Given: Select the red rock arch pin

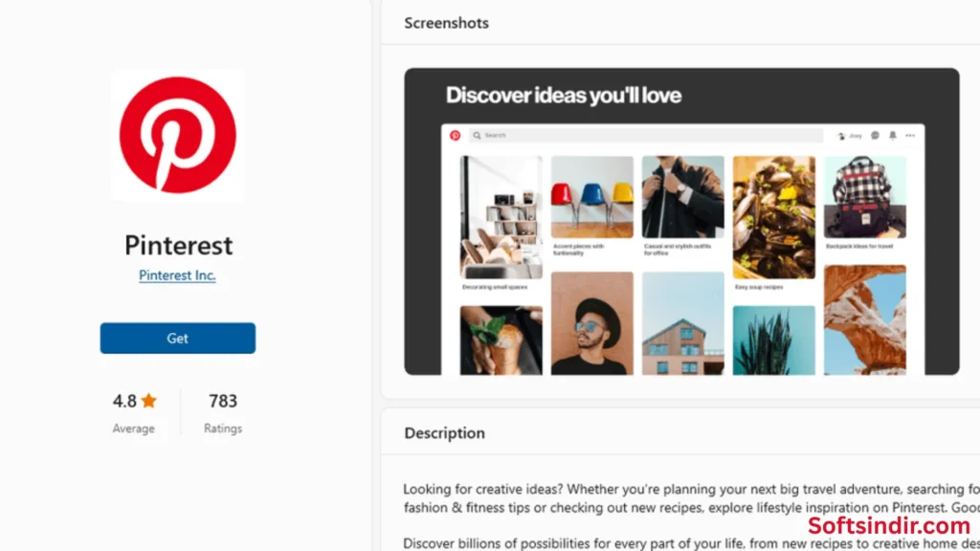Looking at the screenshot, I should (865, 320).
